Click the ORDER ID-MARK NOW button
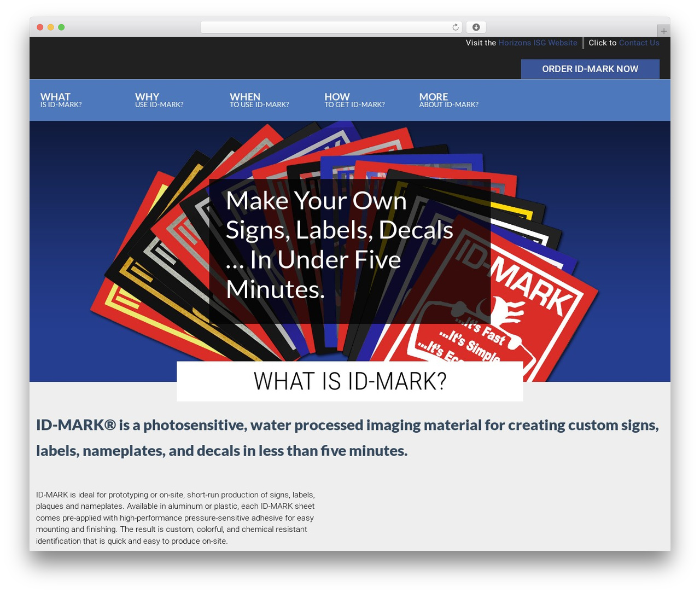This screenshot has width=700, height=593. pyautogui.click(x=590, y=69)
